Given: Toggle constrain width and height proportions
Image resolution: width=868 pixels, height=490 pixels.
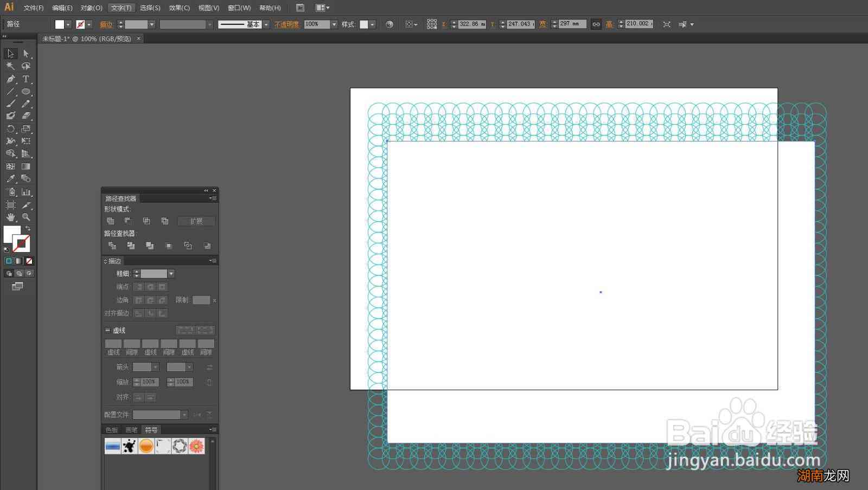Looking at the screenshot, I should (x=596, y=24).
